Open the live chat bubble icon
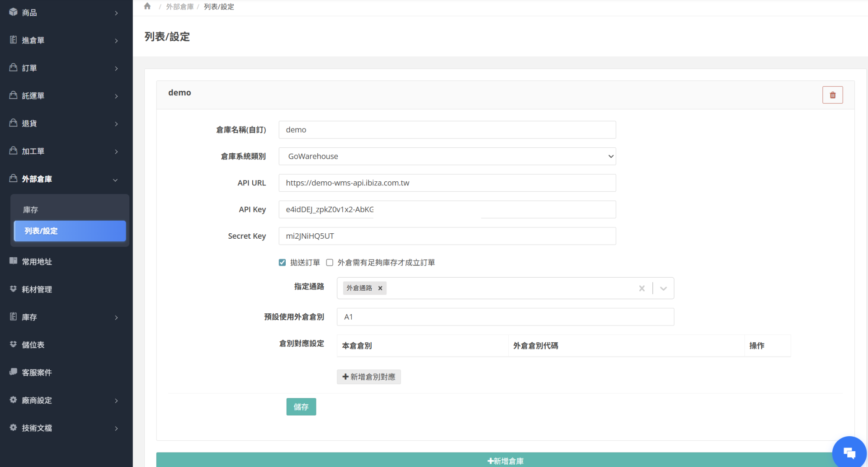Screen dimensions: 868x467 click(x=849, y=453)
